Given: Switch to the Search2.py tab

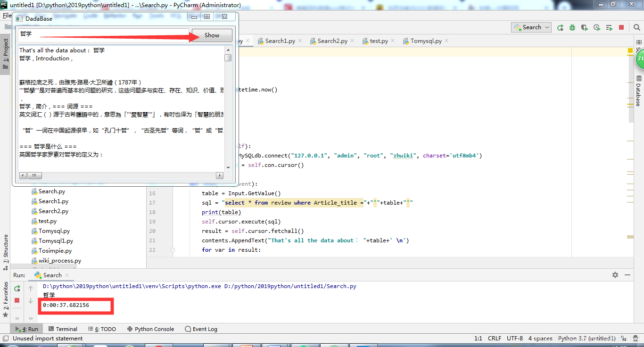Looking at the screenshot, I should pos(332,41).
